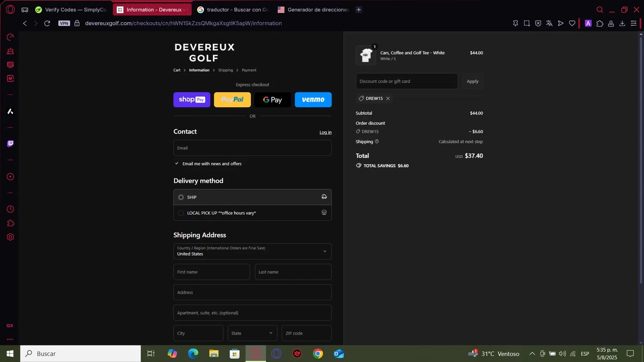Go back to previous page
644x362 pixels.
(x=25, y=23)
